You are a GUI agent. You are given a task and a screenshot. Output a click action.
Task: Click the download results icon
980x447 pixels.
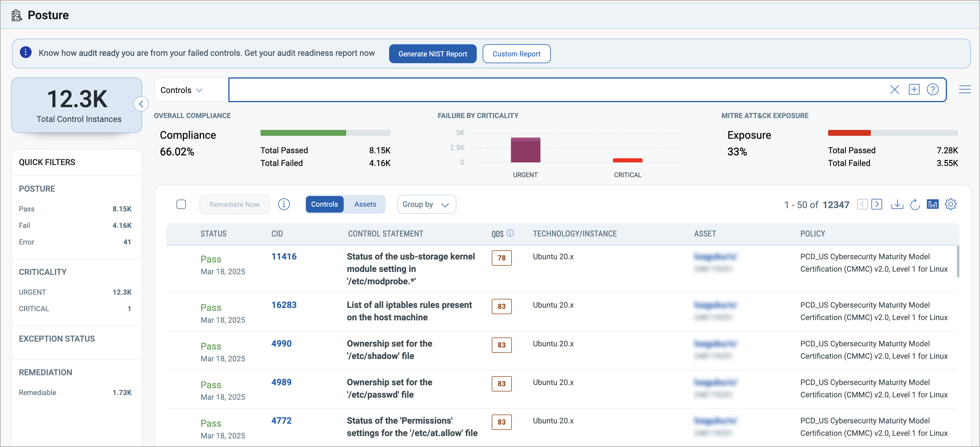[897, 205]
